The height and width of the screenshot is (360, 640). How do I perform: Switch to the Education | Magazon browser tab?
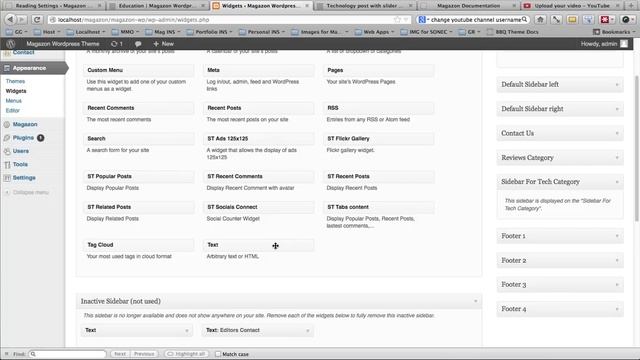[157, 6]
